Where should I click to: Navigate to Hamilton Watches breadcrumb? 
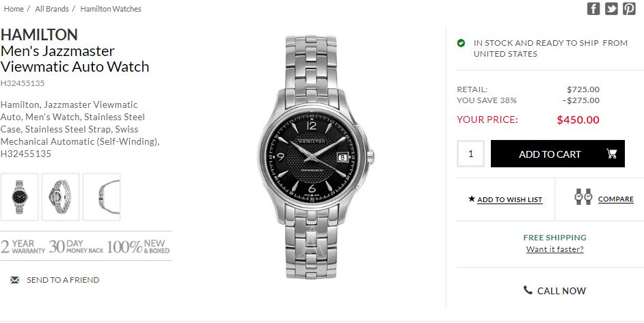pos(111,9)
